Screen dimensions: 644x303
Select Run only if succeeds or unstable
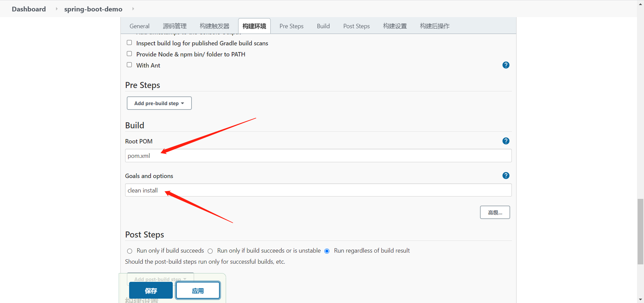click(210, 251)
